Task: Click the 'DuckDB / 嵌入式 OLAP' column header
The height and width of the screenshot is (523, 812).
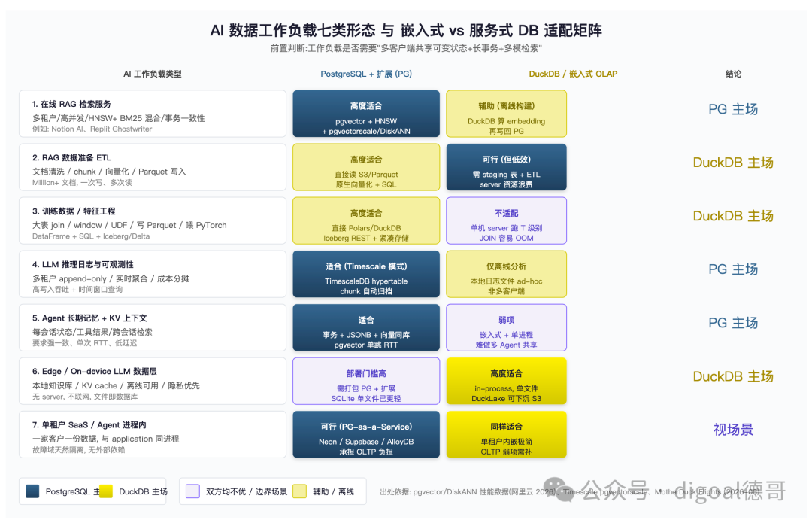Action: pos(573,74)
